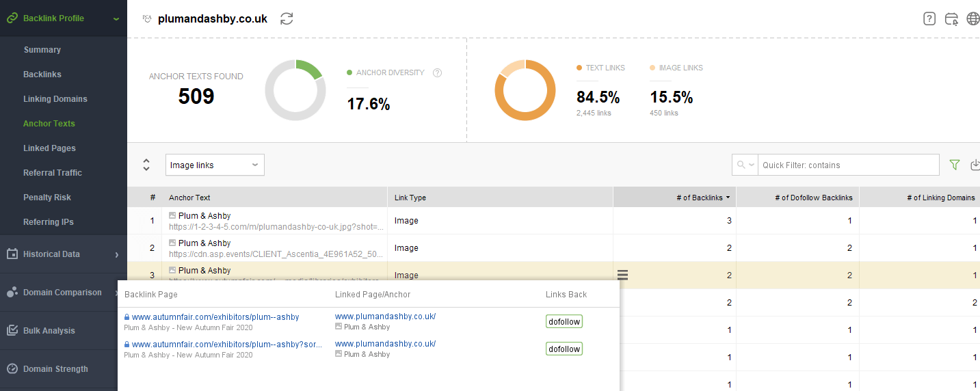Click the 15.5% image links value
Screen dimensions: 980x391
tap(671, 97)
